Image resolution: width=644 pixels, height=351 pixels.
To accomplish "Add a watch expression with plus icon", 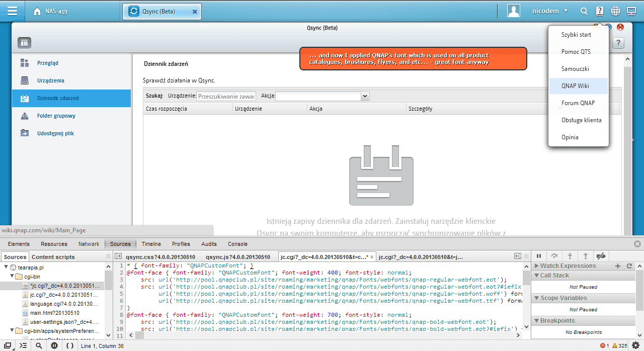I will click(x=618, y=266).
